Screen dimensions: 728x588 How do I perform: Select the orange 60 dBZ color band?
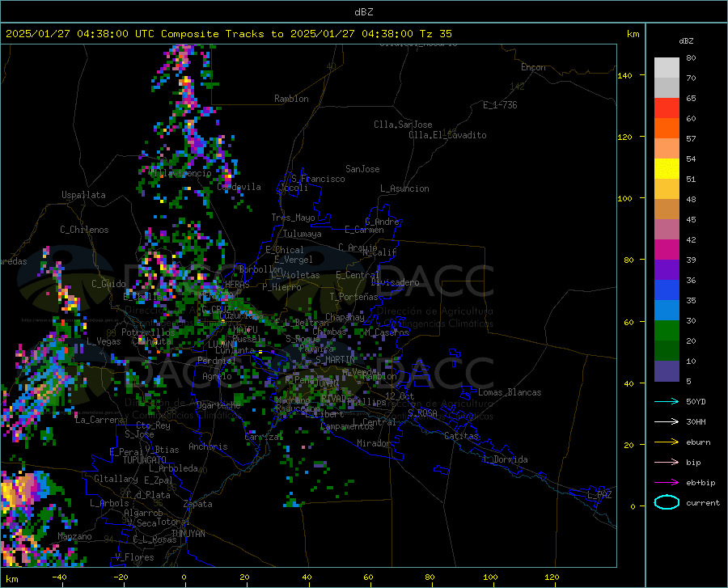click(x=667, y=129)
